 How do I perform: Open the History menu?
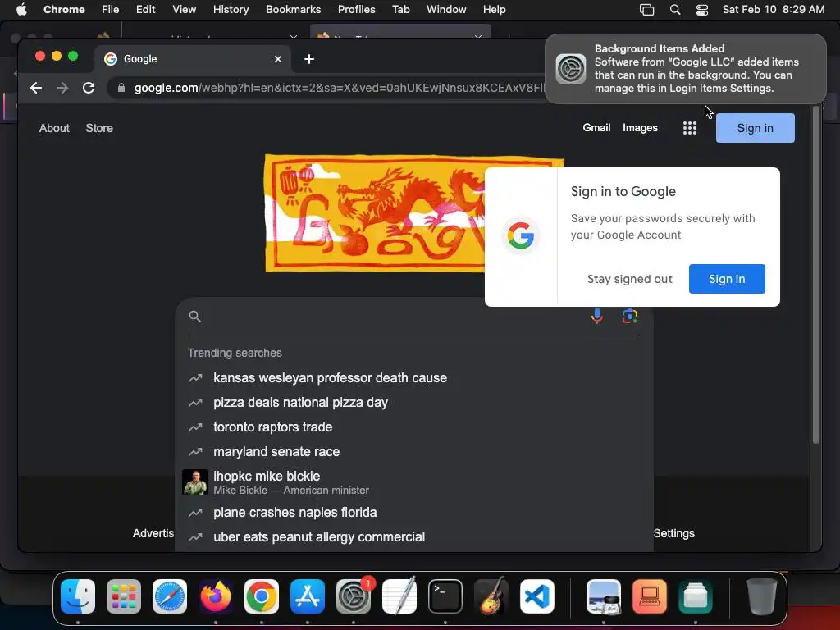click(x=231, y=10)
